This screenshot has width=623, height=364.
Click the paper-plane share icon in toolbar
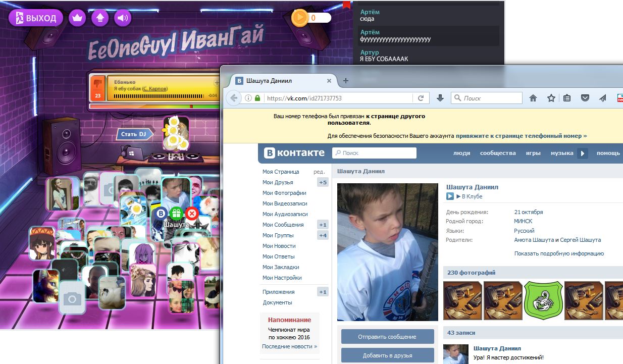pos(602,98)
